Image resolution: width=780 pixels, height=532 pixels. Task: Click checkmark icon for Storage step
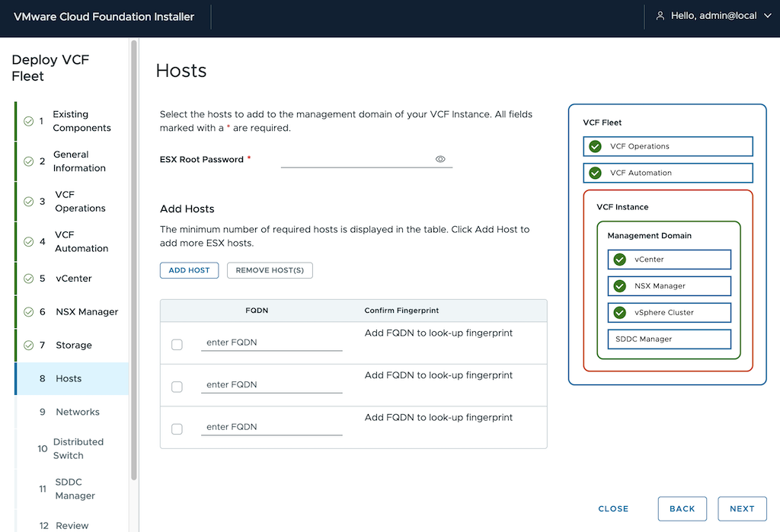point(29,345)
